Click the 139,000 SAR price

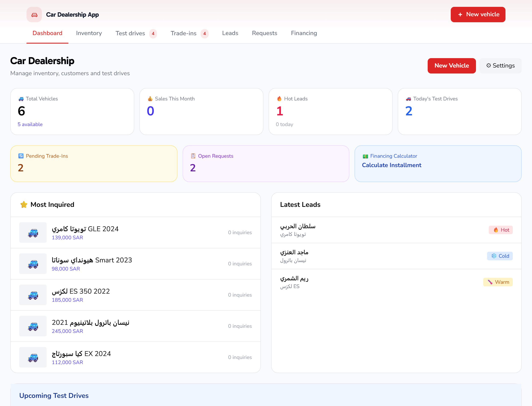67,238
